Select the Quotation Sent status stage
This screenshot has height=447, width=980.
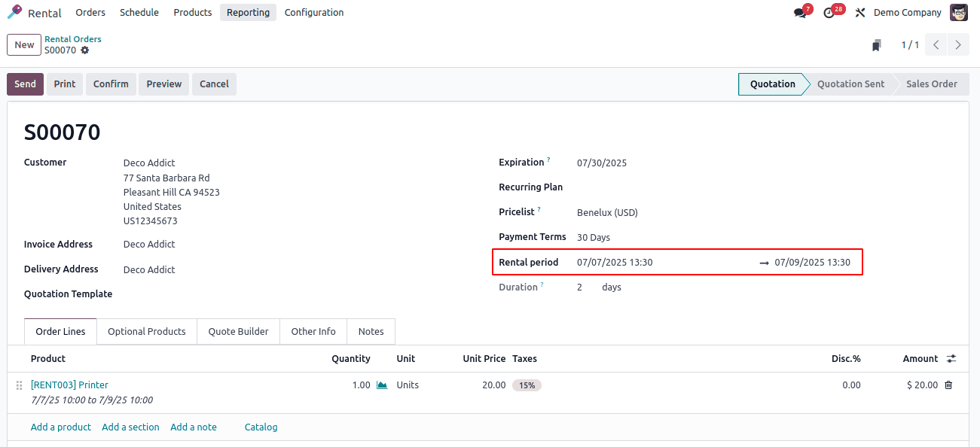[x=850, y=84]
